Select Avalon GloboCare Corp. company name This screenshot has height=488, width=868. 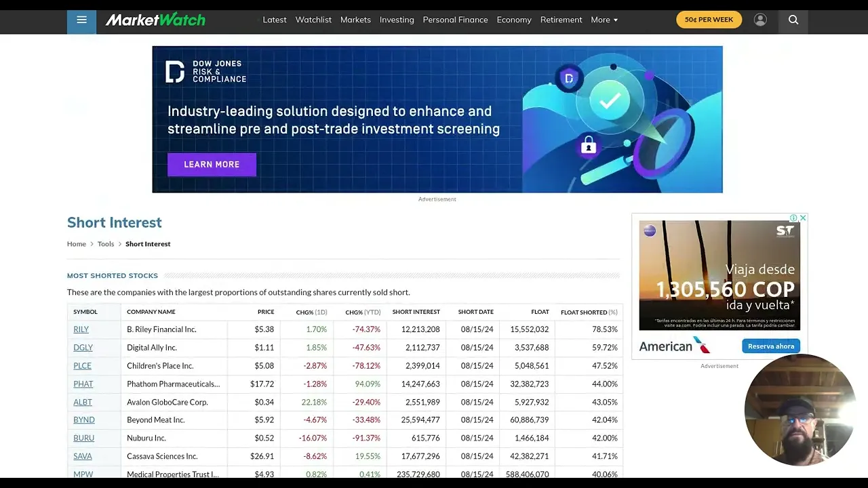tap(167, 402)
